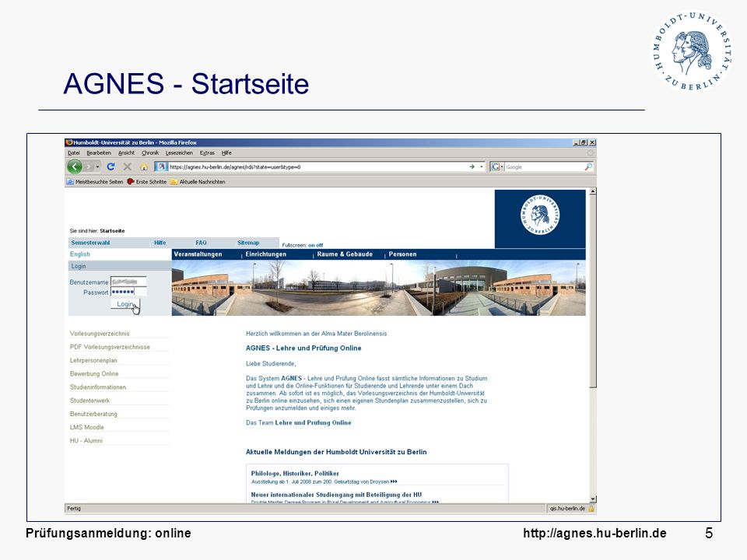Open the Studieninformationen link

click(x=98, y=387)
